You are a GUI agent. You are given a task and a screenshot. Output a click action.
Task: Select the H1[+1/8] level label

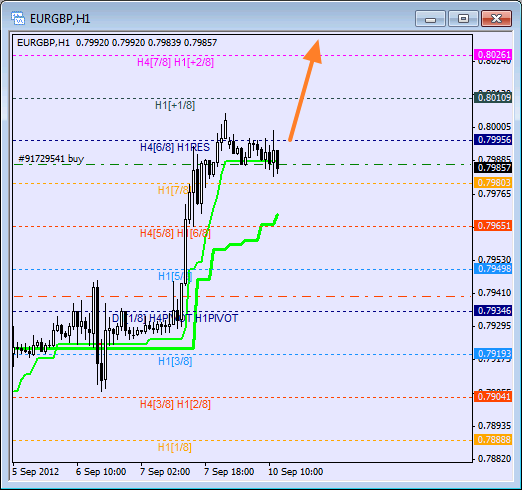click(x=175, y=105)
